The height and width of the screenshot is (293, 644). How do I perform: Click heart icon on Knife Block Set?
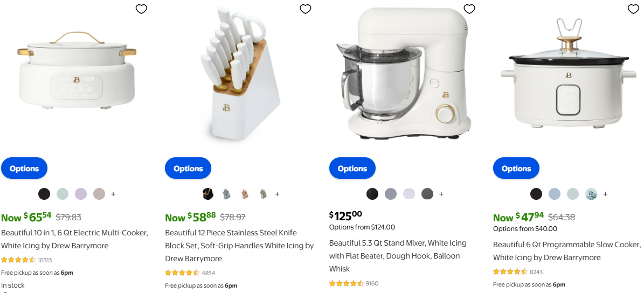(306, 9)
